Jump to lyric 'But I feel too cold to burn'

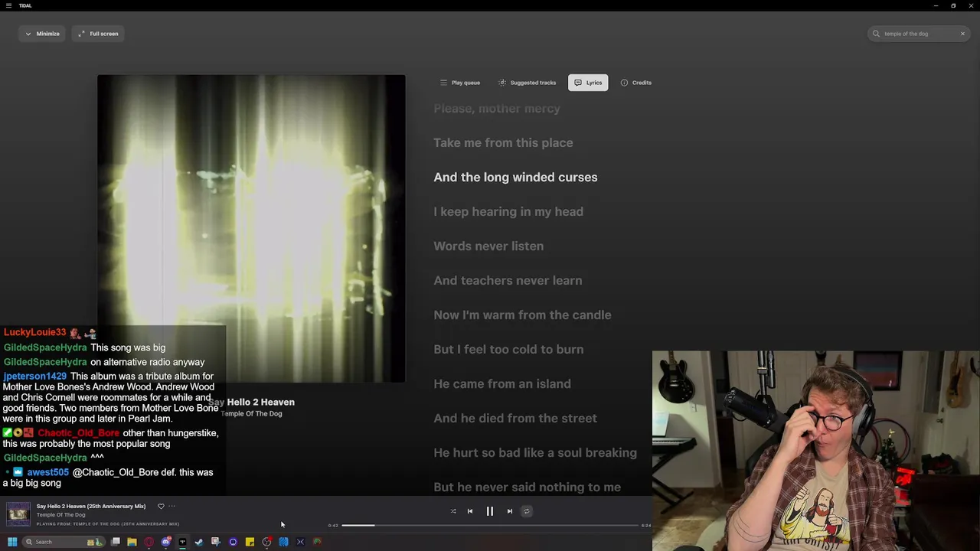click(508, 349)
